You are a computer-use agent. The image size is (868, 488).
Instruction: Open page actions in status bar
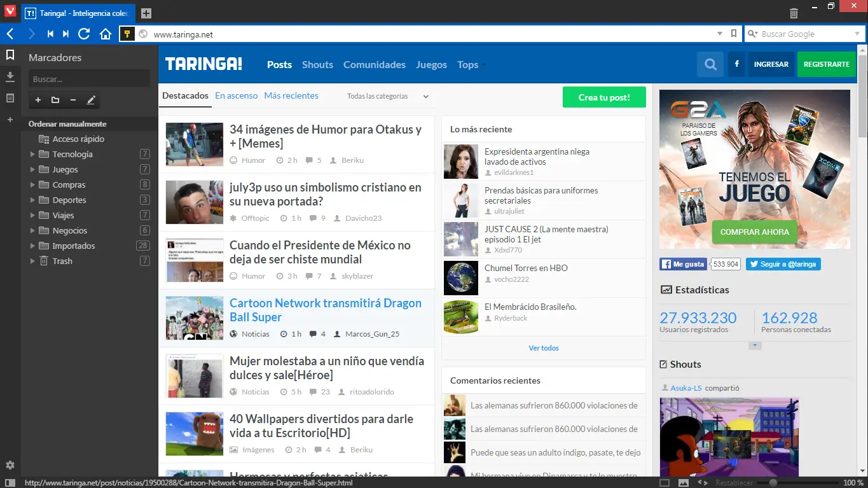click(x=703, y=483)
